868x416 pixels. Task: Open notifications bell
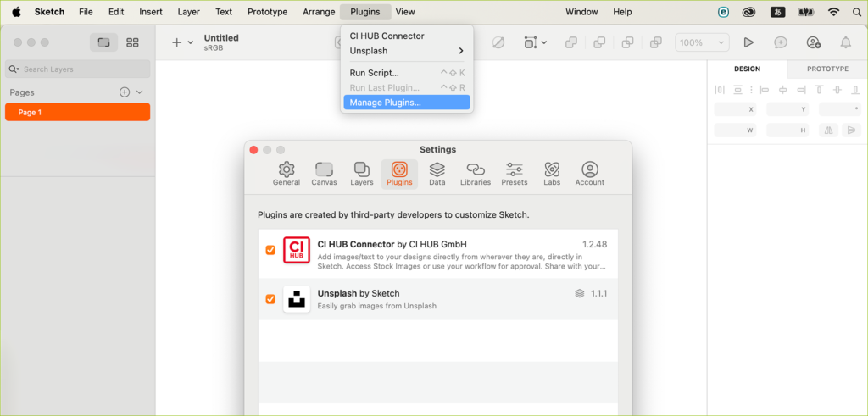click(846, 42)
